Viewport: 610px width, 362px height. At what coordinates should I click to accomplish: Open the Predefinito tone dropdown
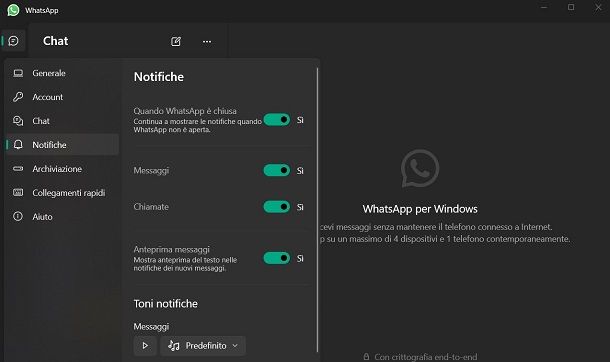click(203, 346)
